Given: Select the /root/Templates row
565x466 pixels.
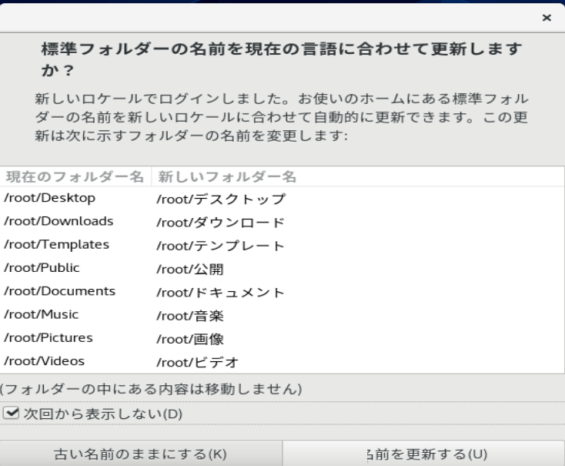Looking at the screenshot, I should (x=282, y=245).
